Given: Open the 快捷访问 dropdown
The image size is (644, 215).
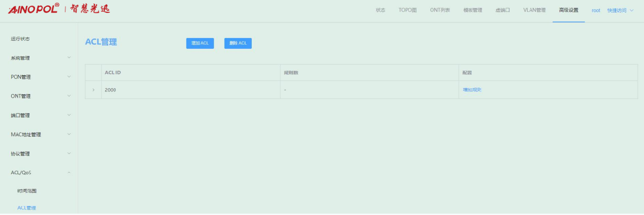Looking at the screenshot, I should [620, 10].
